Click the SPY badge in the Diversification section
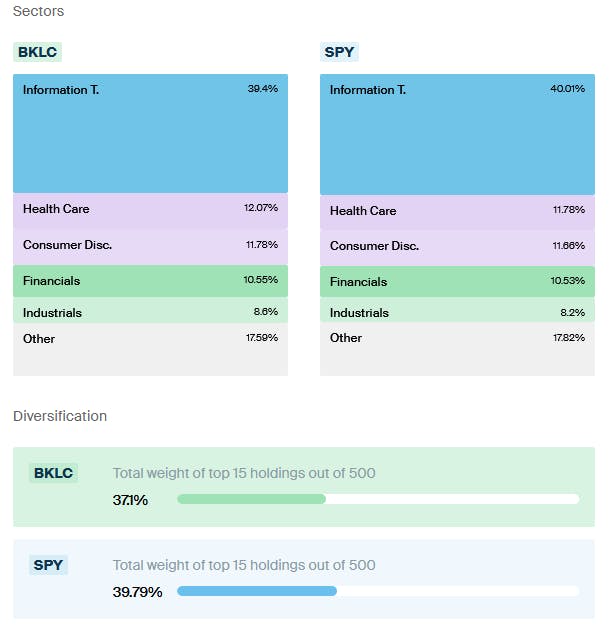The height and width of the screenshot is (629, 610). (48, 565)
